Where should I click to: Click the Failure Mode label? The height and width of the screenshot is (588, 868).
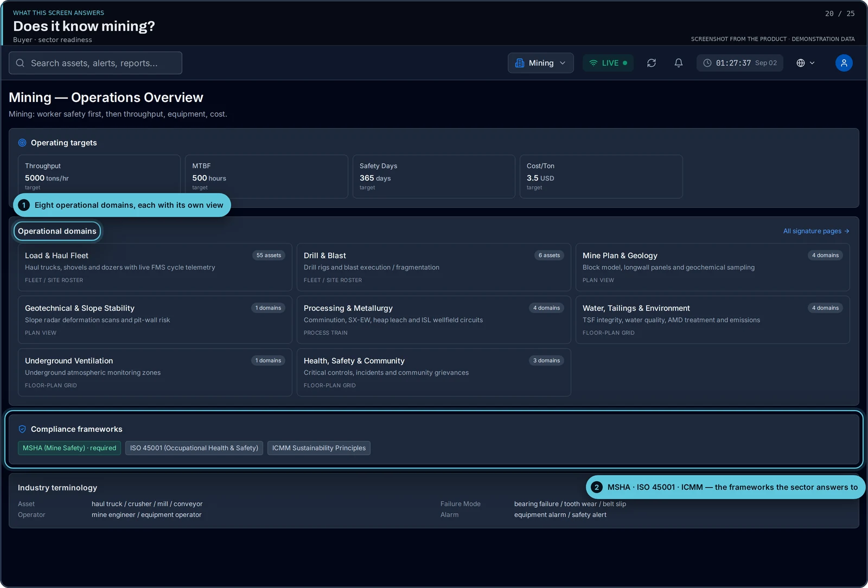(461, 504)
